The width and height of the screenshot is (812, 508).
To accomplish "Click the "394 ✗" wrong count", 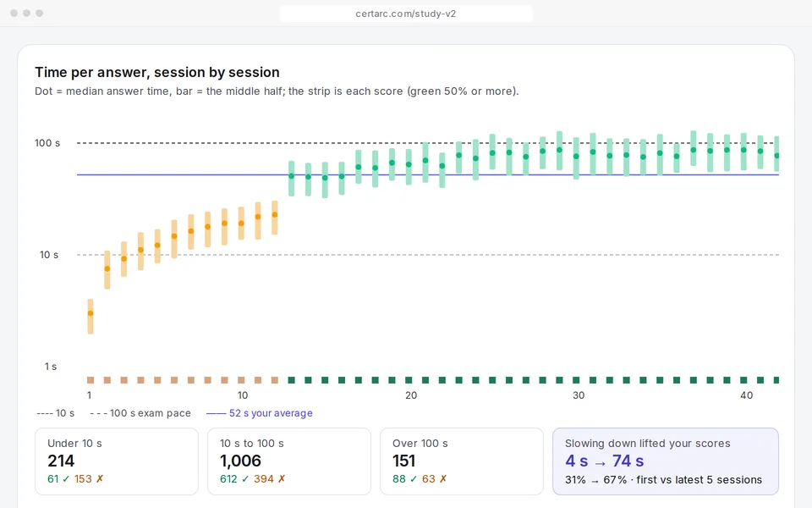I will point(270,479).
